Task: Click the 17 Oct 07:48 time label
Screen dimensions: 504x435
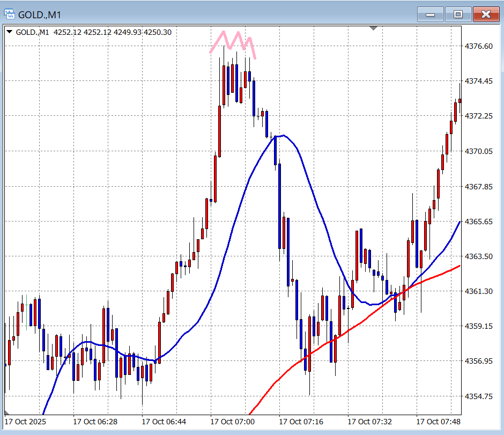Action: [439, 422]
